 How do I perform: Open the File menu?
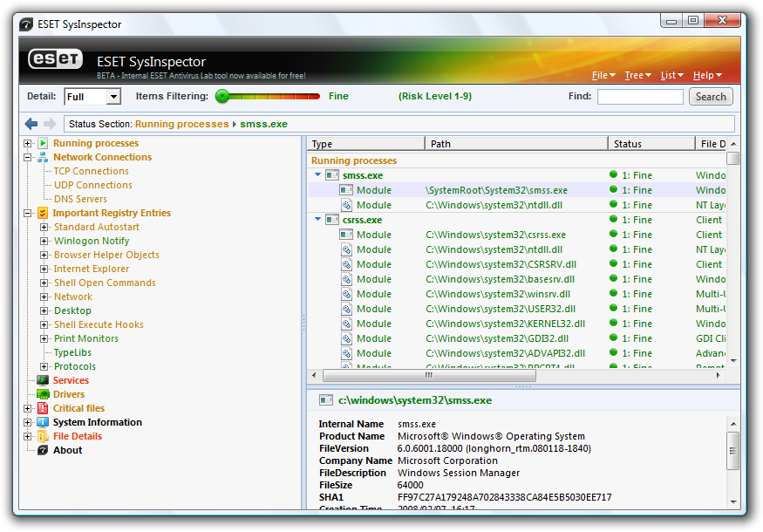point(603,75)
